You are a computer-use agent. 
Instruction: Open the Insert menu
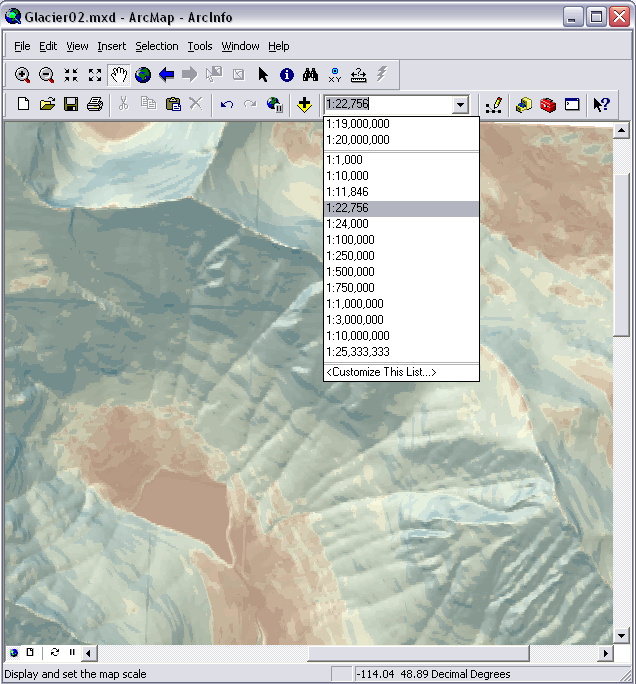point(112,46)
